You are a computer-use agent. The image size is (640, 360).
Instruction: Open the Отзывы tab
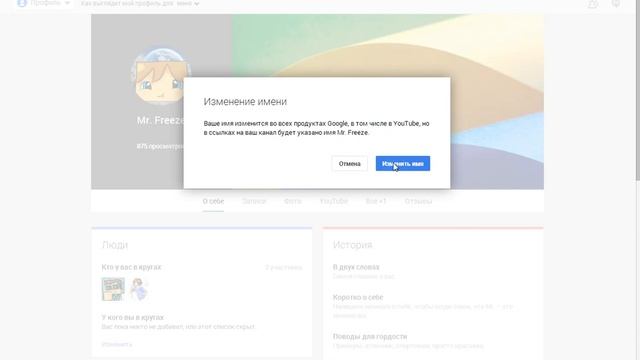[x=418, y=201]
